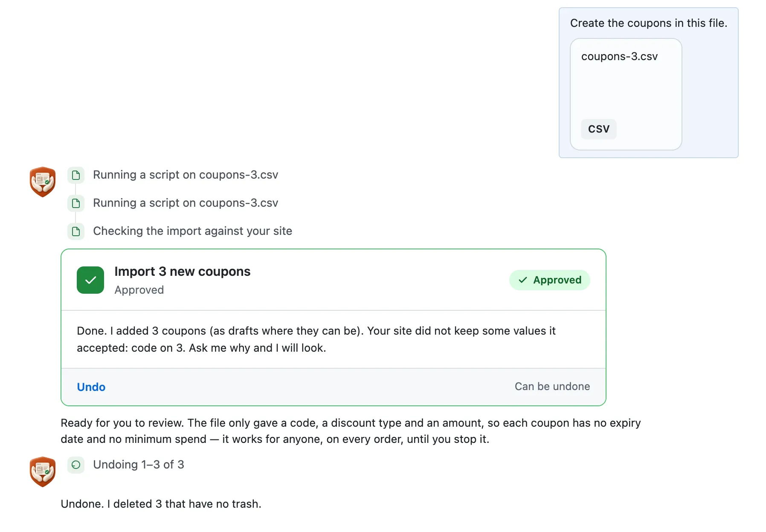Open the coupons-3.csv file attachment
766x532 pixels.
[x=626, y=94]
